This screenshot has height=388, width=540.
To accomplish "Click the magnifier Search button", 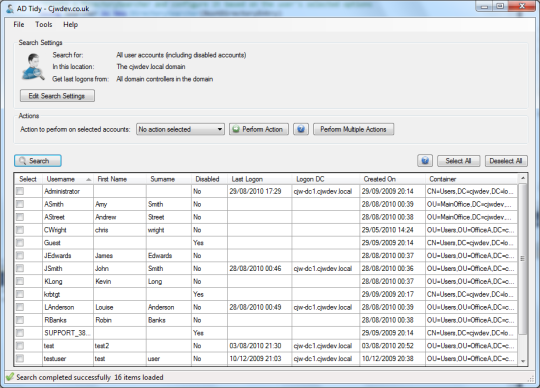I will tap(38, 161).
